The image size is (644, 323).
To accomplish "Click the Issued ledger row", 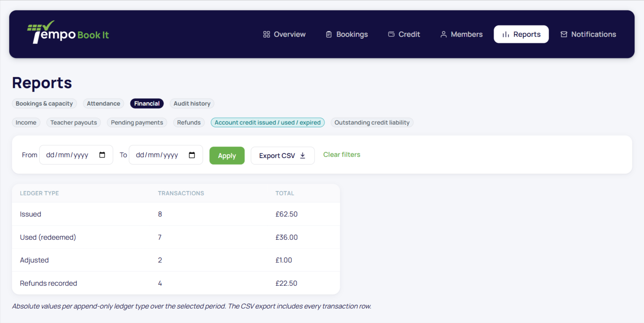I will tap(176, 214).
